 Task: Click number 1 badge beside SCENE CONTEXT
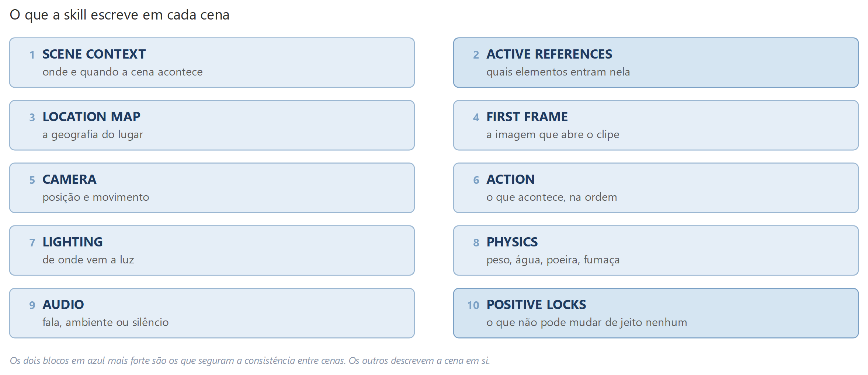[x=32, y=55]
